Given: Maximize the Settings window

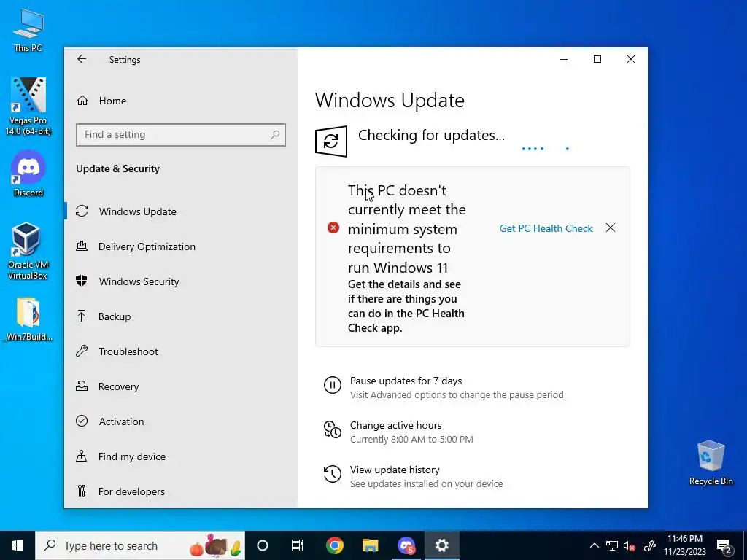Looking at the screenshot, I should (597, 59).
